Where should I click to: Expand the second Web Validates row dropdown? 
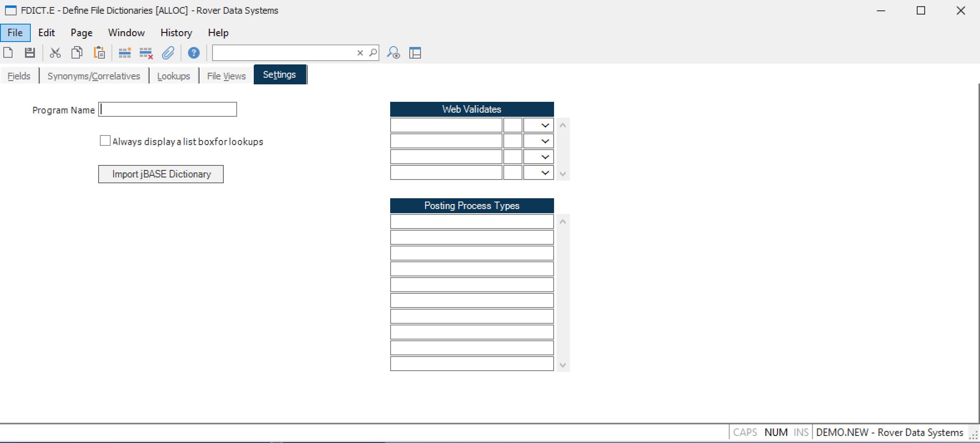point(544,141)
